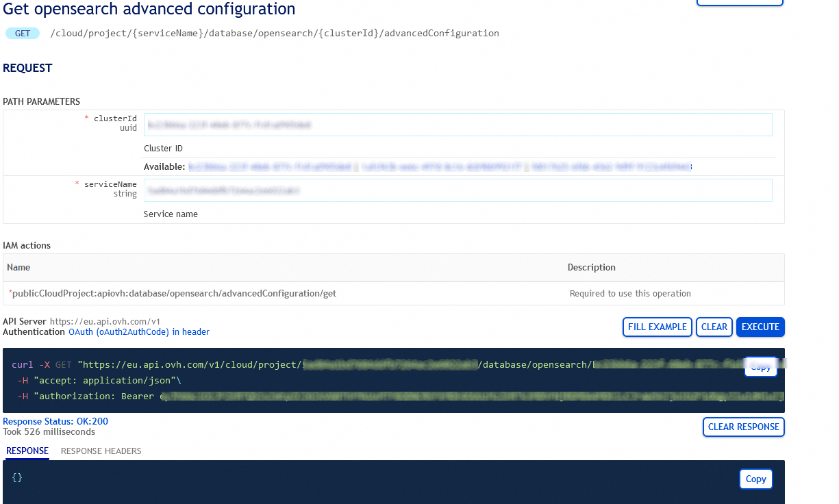Select the opensearch advancedConfiguration endpoint path

[274, 33]
